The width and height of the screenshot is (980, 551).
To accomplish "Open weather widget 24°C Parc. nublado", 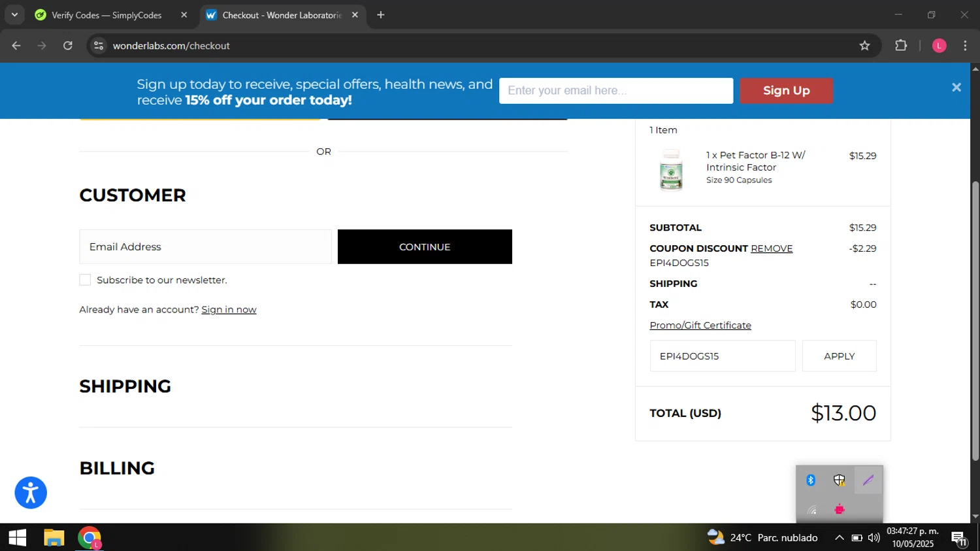I will (762, 538).
